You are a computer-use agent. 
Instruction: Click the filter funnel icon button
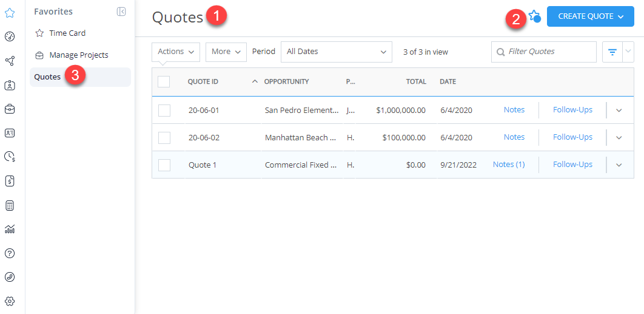tap(612, 52)
